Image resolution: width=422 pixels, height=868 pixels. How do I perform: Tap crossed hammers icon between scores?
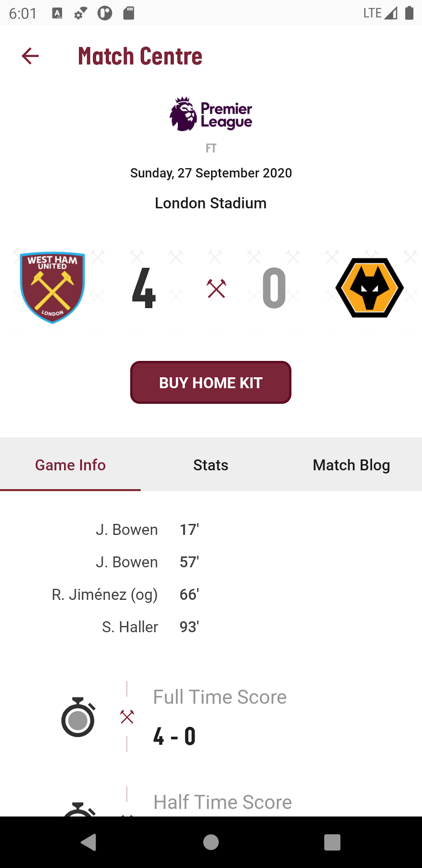tap(216, 288)
